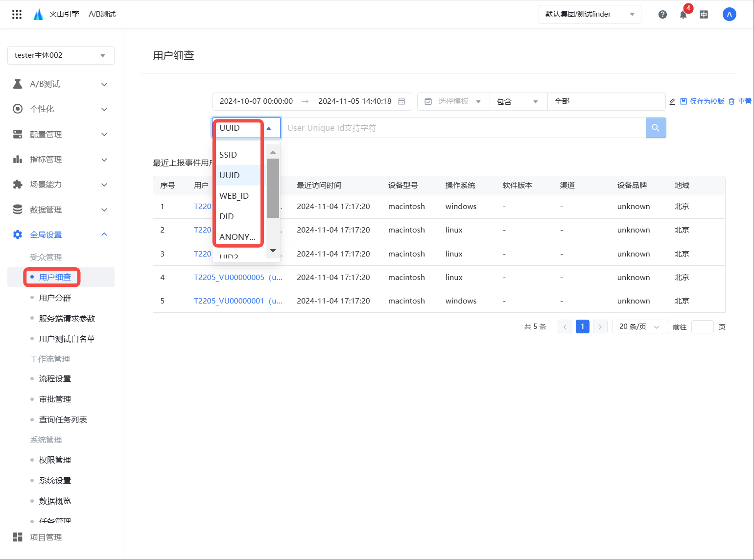Open the 20 条/页 page size dropdown
The width and height of the screenshot is (754, 560).
pos(640,327)
